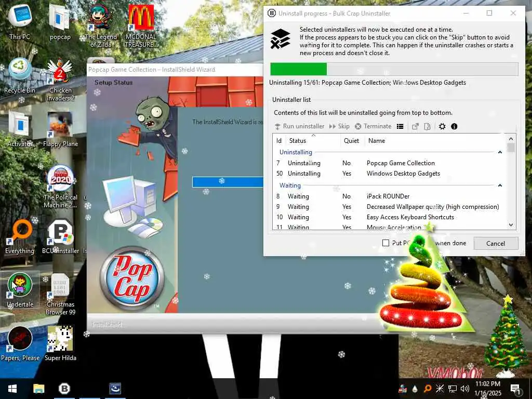The height and width of the screenshot is (399, 532).
Task: Open File Explorer from the taskbar
Action: (x=38, y=389)
